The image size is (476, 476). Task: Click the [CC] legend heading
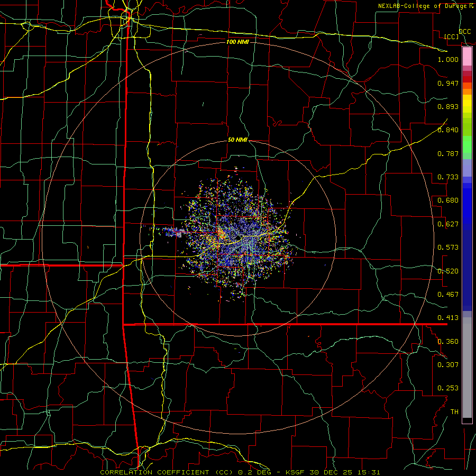tap(451, 36)
